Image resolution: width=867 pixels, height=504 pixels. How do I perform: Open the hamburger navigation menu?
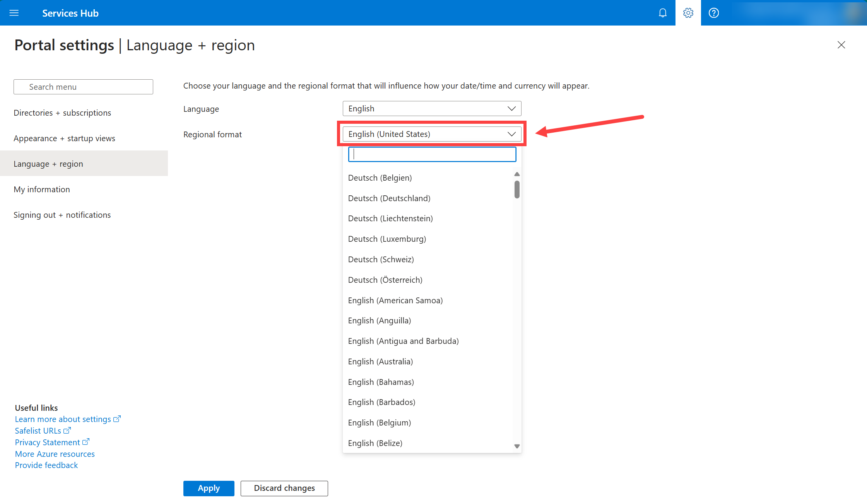point(14,13)
